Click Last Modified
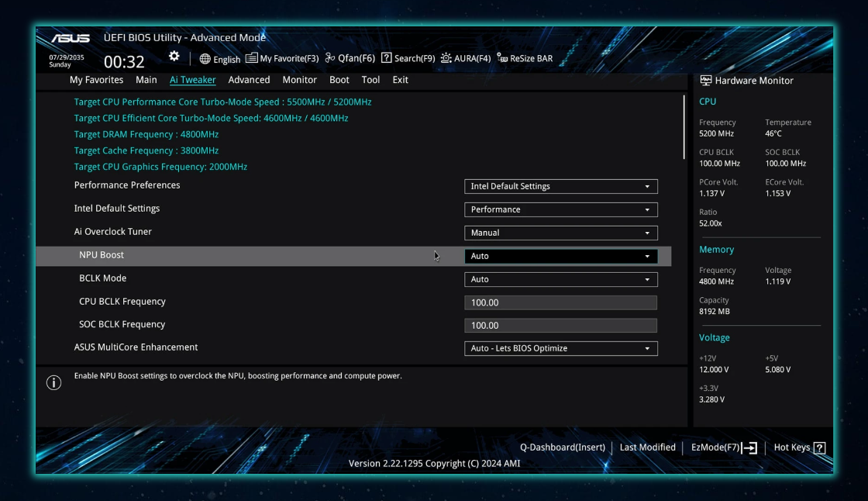 648,447
